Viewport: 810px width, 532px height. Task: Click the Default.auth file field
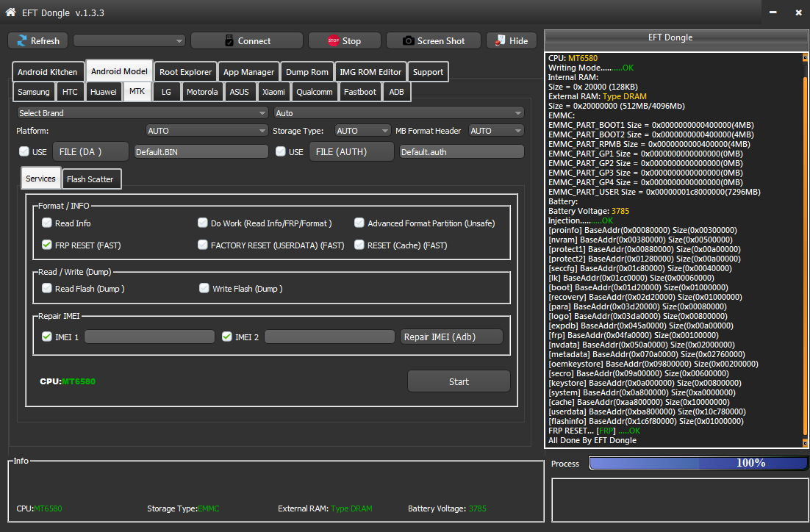[x=462, y=152]
